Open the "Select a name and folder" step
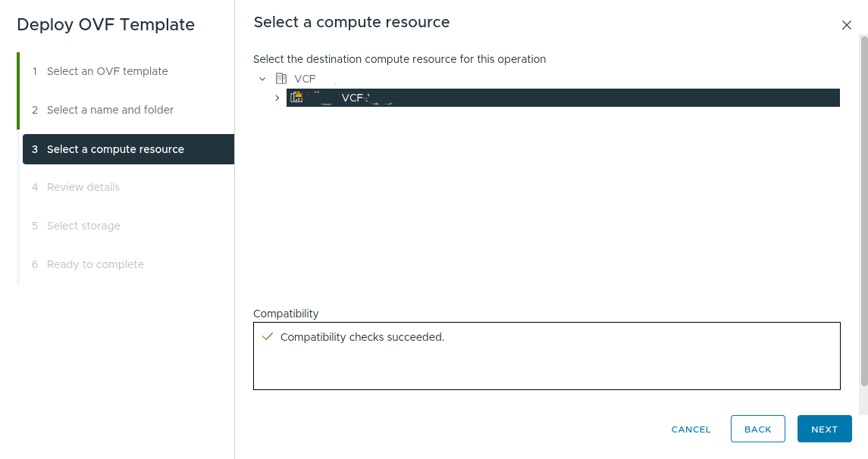 pos(108,110)
